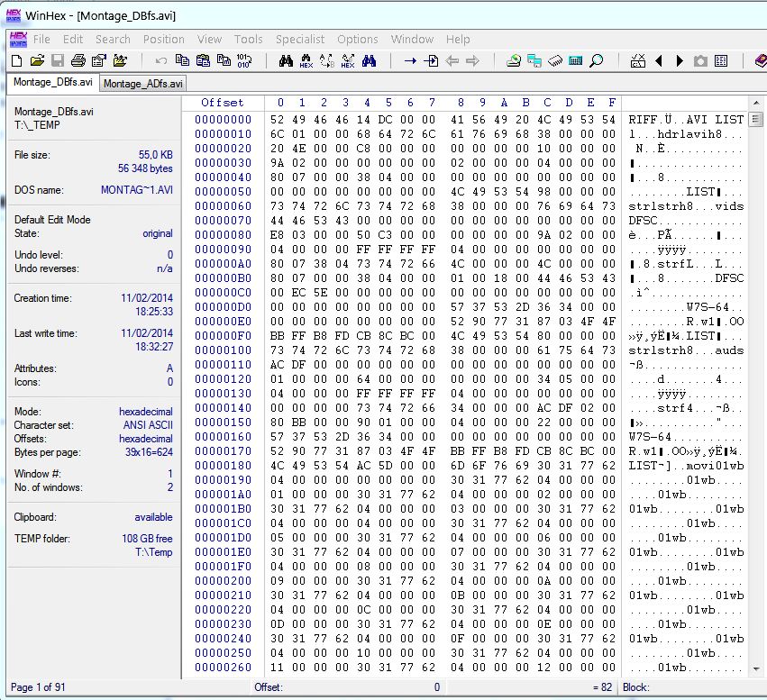Click offset row 000000F0
767x700 pixels.
click(223, 336)
